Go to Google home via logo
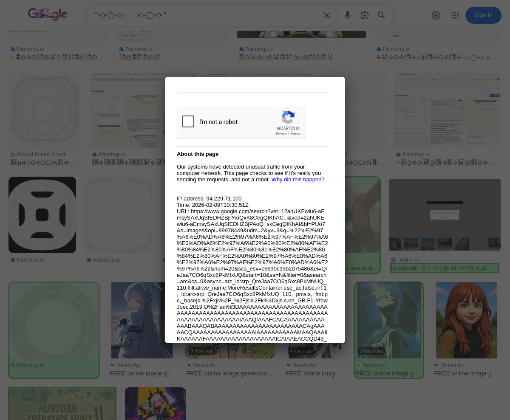510x420 pixels. pyautogui.click(x=48, y=14)
